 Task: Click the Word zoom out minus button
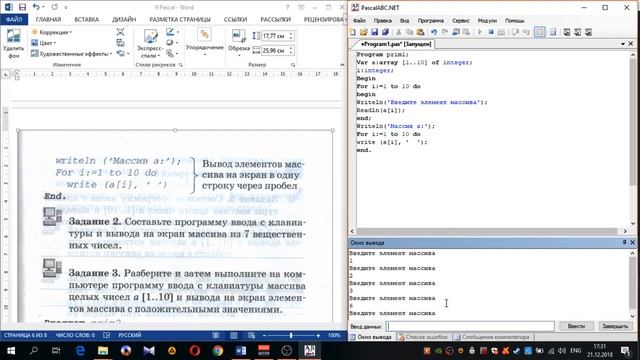[x=264, y=335]
